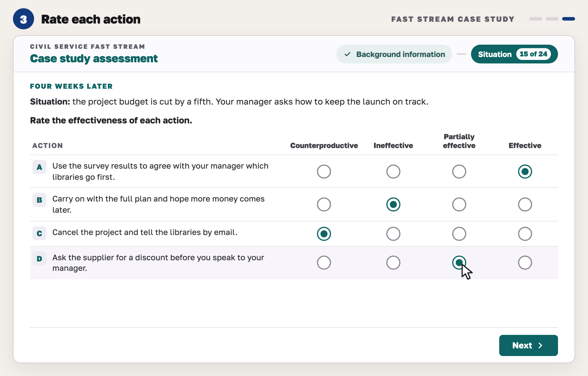Choose Ineffective for action C

[393, 234]
